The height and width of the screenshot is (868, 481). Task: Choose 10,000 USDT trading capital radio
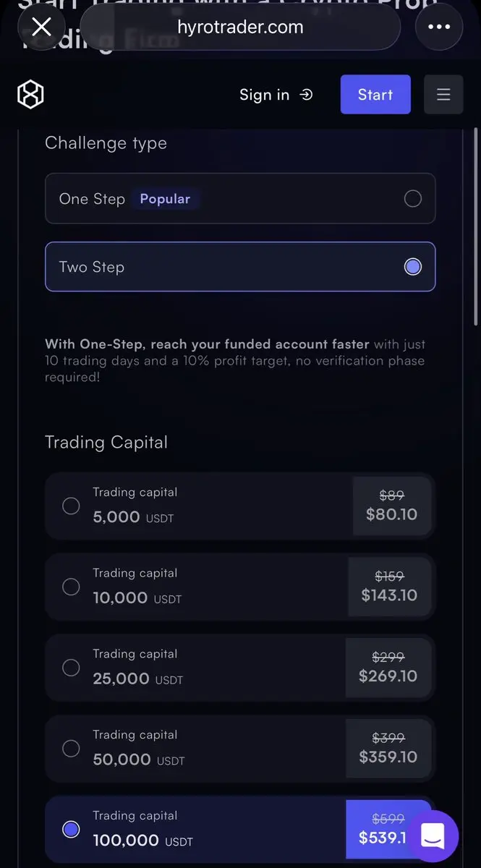pyautogui.click(x=71, y=587)
